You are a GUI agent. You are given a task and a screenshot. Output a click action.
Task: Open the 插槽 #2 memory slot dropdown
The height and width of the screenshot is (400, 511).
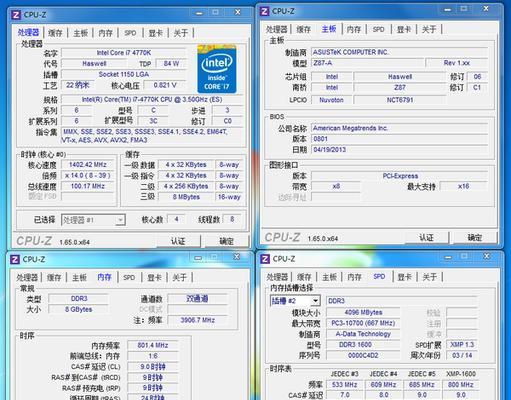(x=295, y=301)
